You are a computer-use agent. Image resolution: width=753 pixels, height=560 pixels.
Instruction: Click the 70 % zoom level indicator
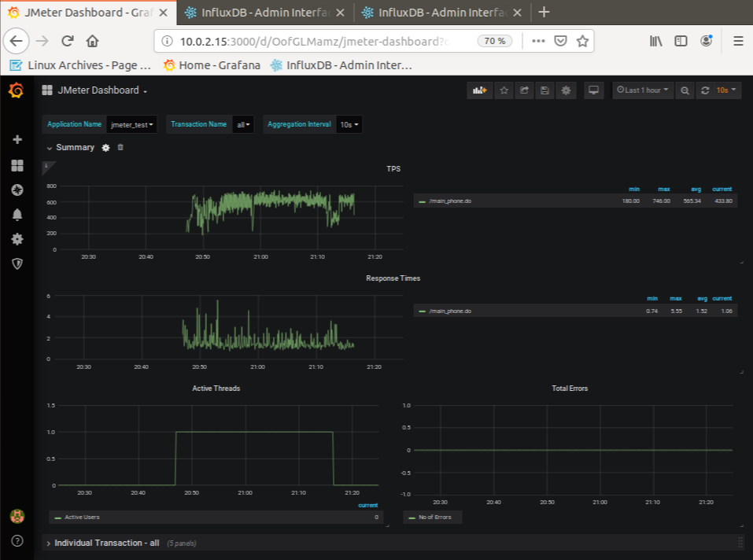coord(495,41)
